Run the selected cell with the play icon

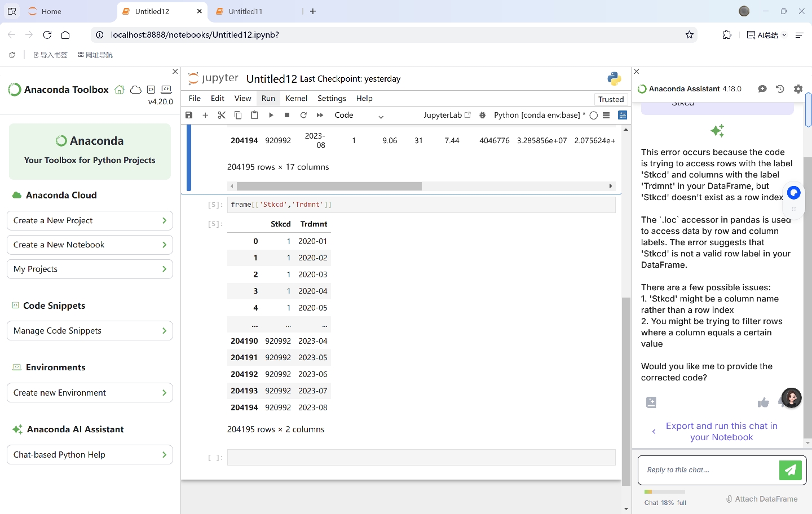point(271,115)
